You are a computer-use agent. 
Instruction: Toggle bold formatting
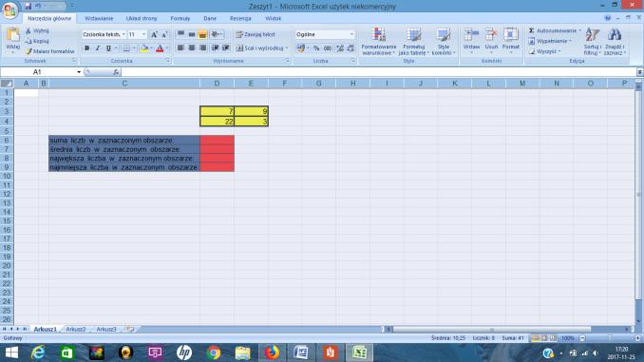tap(86, 48)
